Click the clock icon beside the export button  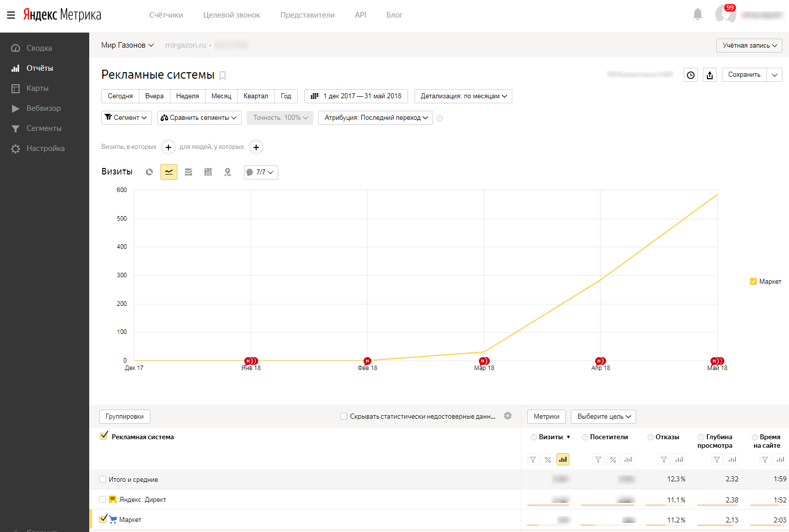point(691,75)
